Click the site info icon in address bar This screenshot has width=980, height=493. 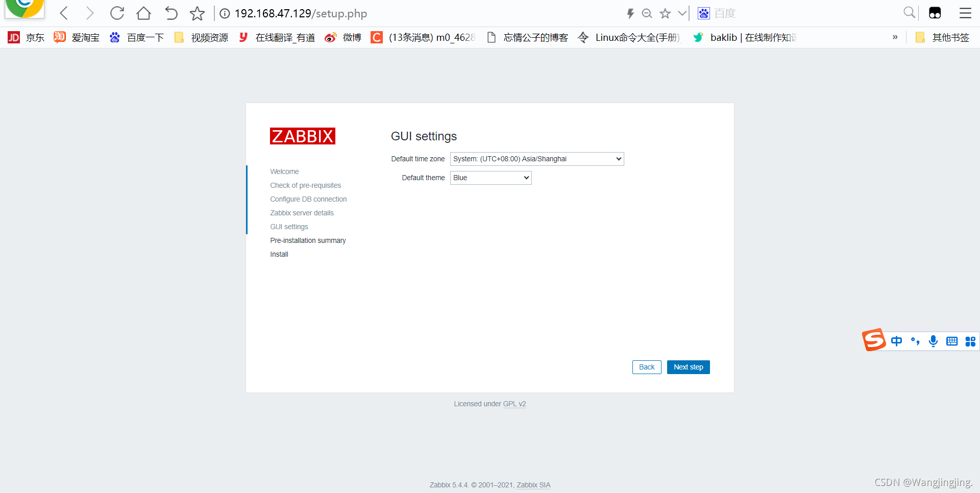[x=225, y=14]
